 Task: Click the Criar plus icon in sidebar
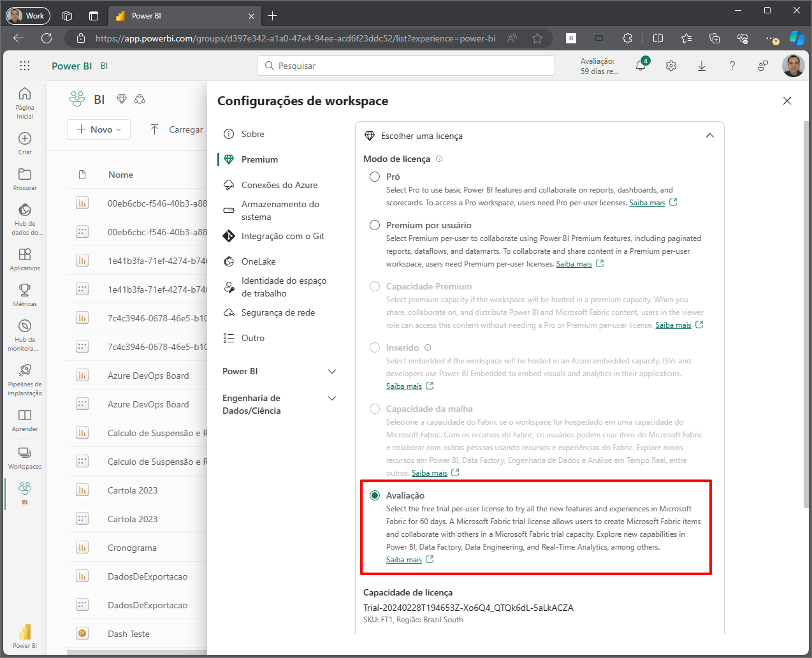pos(25,143)
